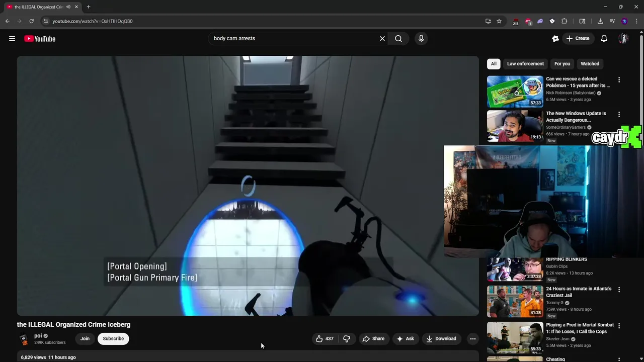
Task: Open 'The New Windows Update' title
Action: [x=576, y=117]
